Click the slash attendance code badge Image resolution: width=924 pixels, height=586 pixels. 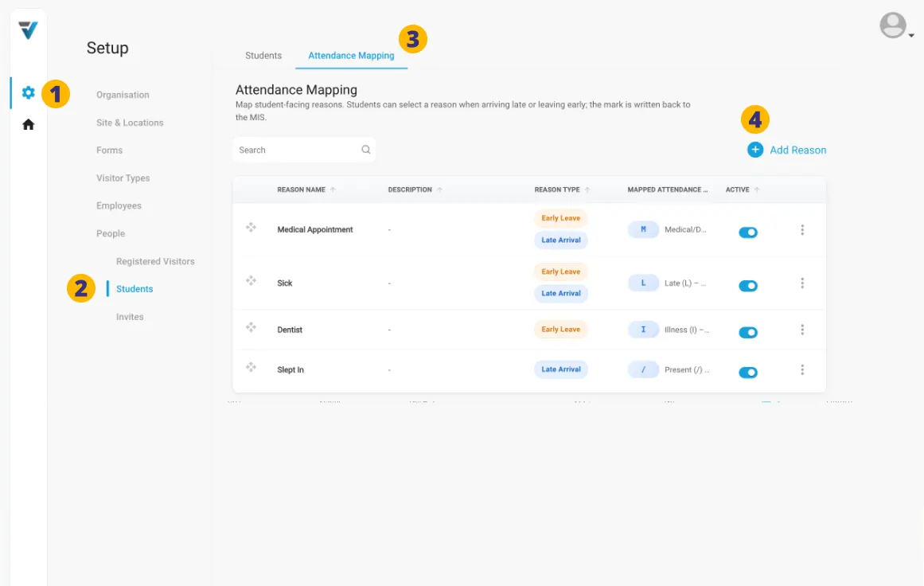pyautogui.click(x=643, y=369)
